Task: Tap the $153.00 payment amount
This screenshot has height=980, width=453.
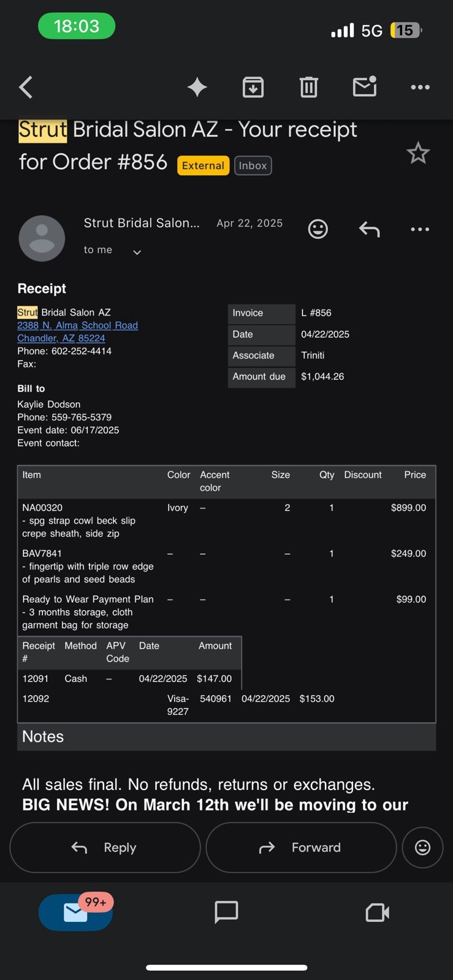Action: tap(317, 698)
